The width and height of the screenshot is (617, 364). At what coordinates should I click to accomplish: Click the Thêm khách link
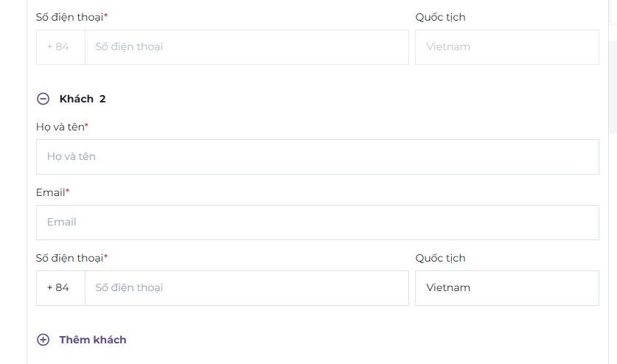tap(93, 340)
